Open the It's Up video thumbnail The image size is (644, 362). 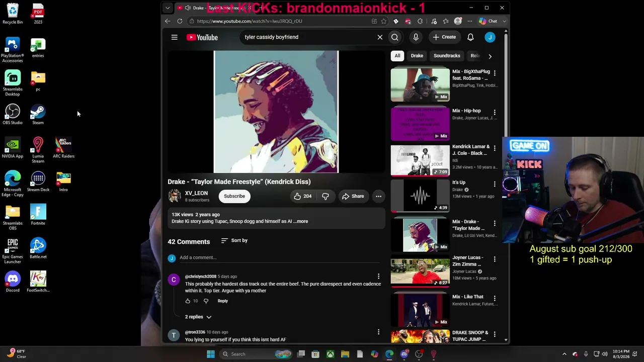(420, 196)
